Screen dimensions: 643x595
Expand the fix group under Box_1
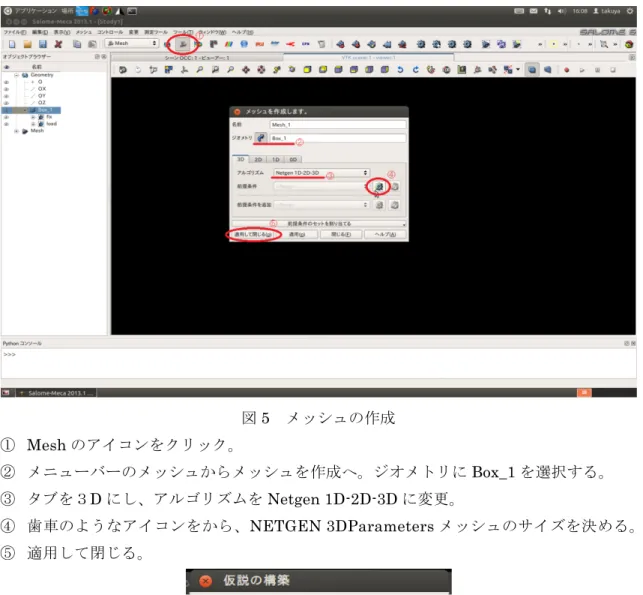(33, 117)
